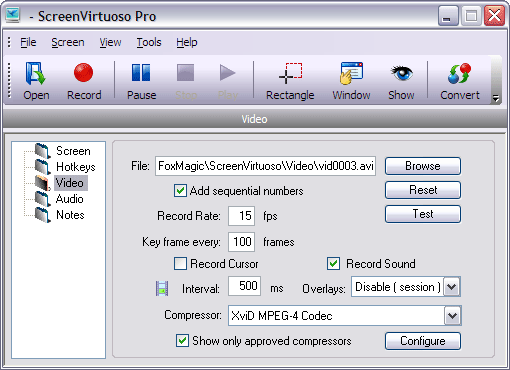
Task: Click the Record Rate fps field
Action: tap(242, 216)
